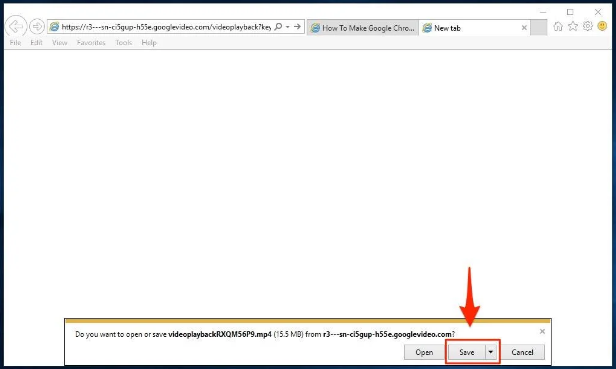Screen dimensions: 616x369
Task: Click Cancel in the download prompt
Action: pyautogui.click(x=522, y=352)
